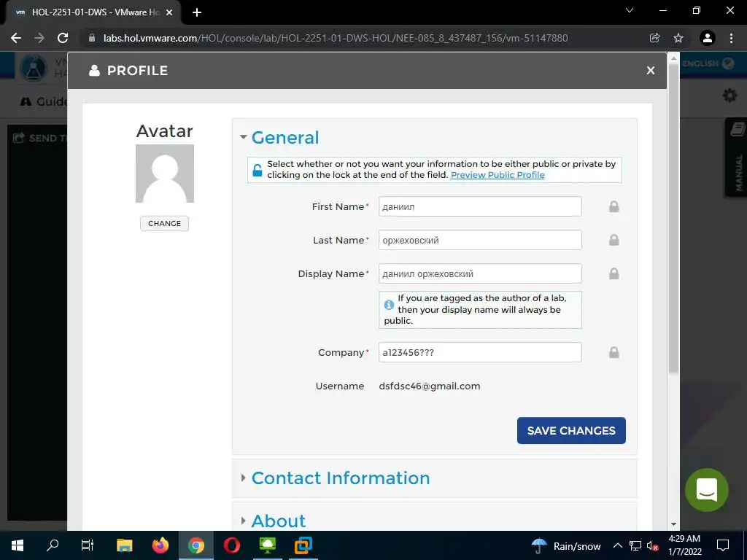
Task: Reload the current page
Action: coord(63,38)
